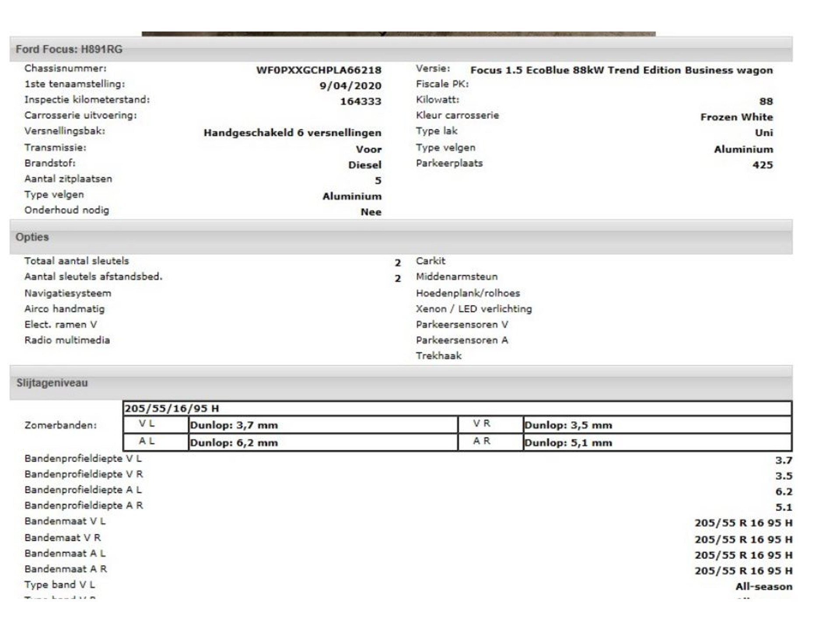Click the Carrosserie uitvoering label
The width and height of the screenshot is (840, 630).
(x=80, y=115)
